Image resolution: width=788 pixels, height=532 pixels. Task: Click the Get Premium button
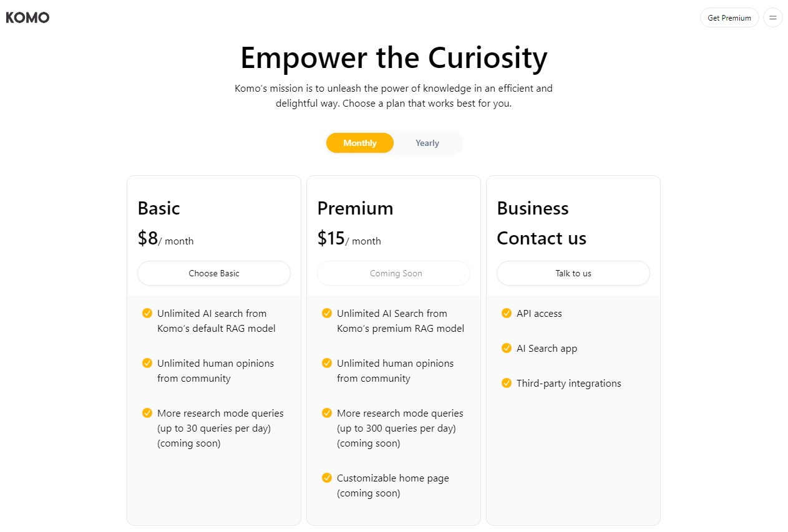click(x=729, y=17)
